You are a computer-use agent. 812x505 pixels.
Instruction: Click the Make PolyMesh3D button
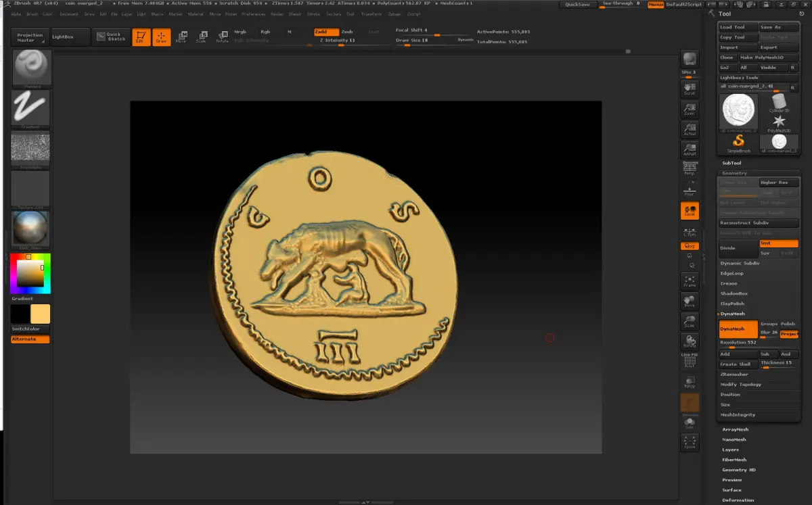[x=762, y=57]
